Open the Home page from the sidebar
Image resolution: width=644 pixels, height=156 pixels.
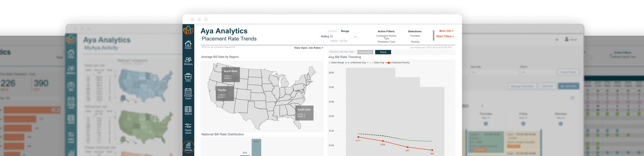pos(188,45)
